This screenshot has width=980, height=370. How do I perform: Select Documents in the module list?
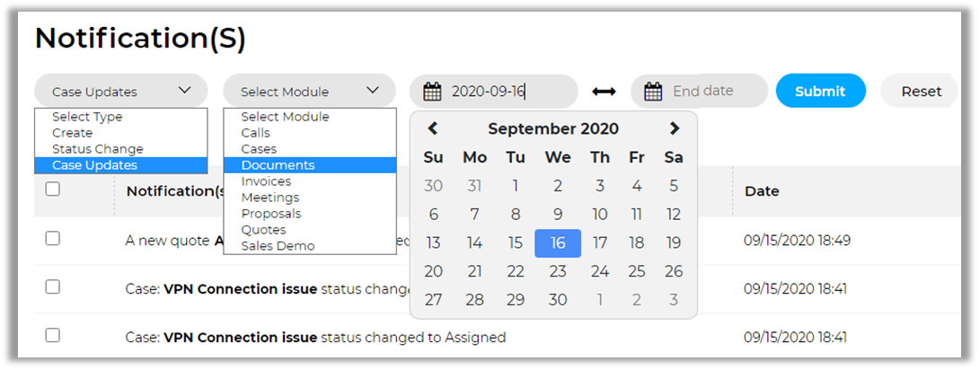click(x=278, y=165)
